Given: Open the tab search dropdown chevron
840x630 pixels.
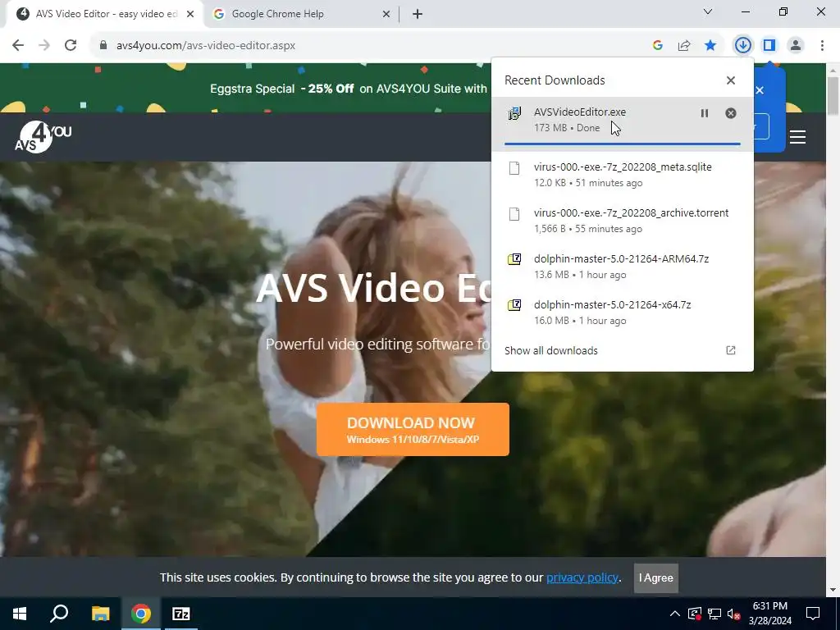Looking at the screenshot, I should (708, 11).
